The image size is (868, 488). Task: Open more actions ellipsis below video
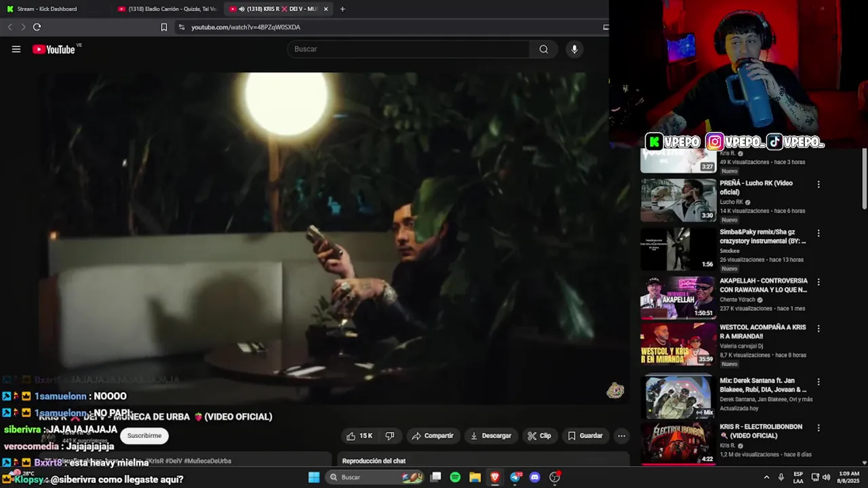(x=621, y=436)
